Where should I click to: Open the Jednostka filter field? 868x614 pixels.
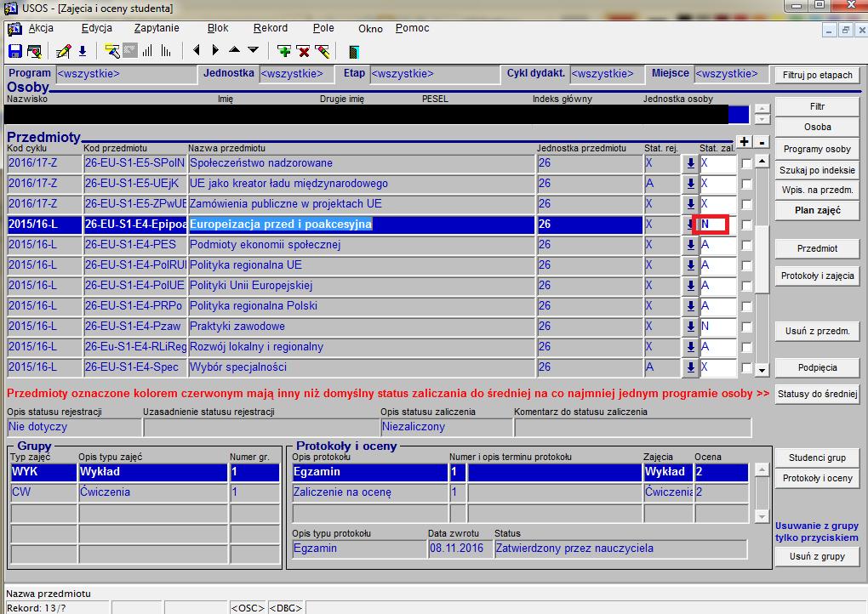click(x=297, y=74)
